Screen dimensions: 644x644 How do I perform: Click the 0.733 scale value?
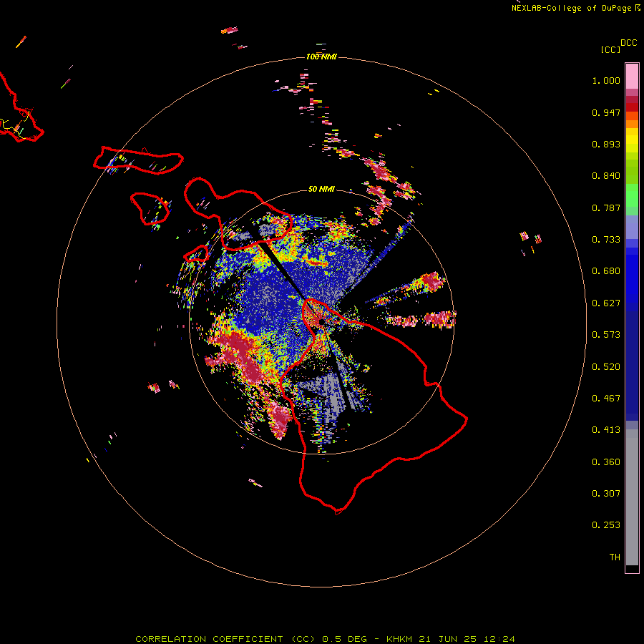[x=606, y=240]
